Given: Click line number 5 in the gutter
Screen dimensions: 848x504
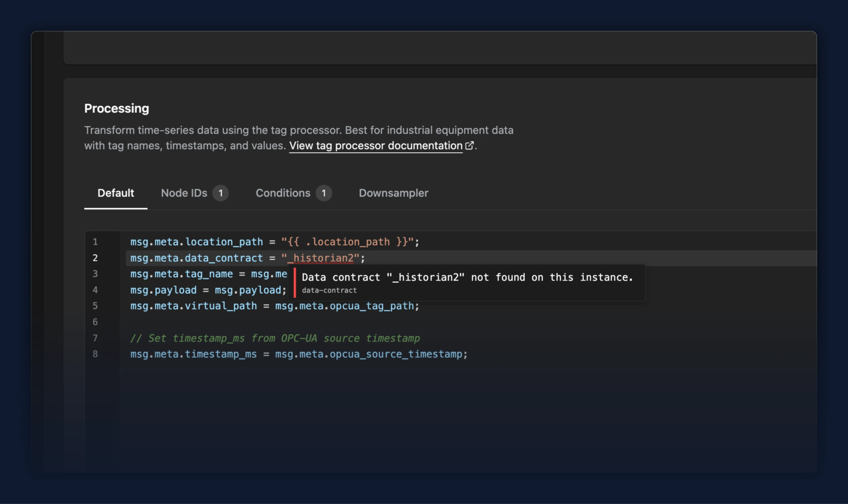Looking at the screenshot, I should pos(95,306).
